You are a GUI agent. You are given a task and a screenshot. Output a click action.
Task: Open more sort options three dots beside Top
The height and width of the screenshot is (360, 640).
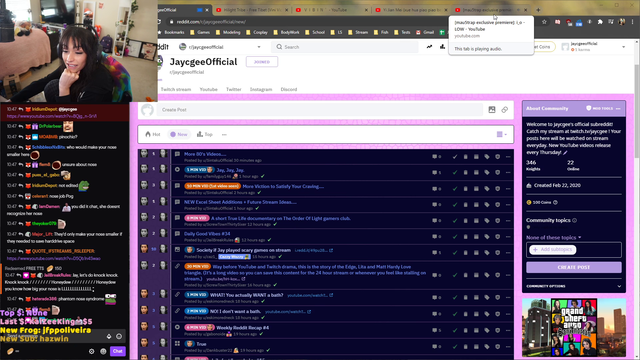coord(224,134)
